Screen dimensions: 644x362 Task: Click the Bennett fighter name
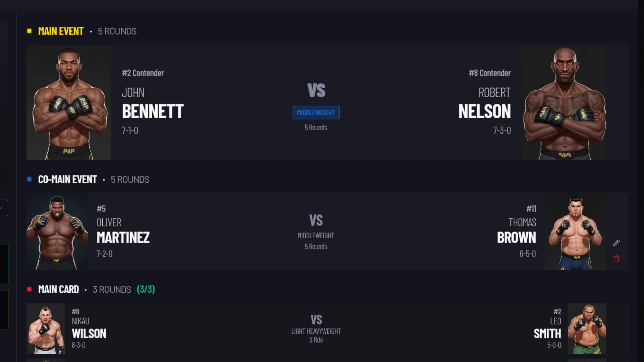point(153,111)
